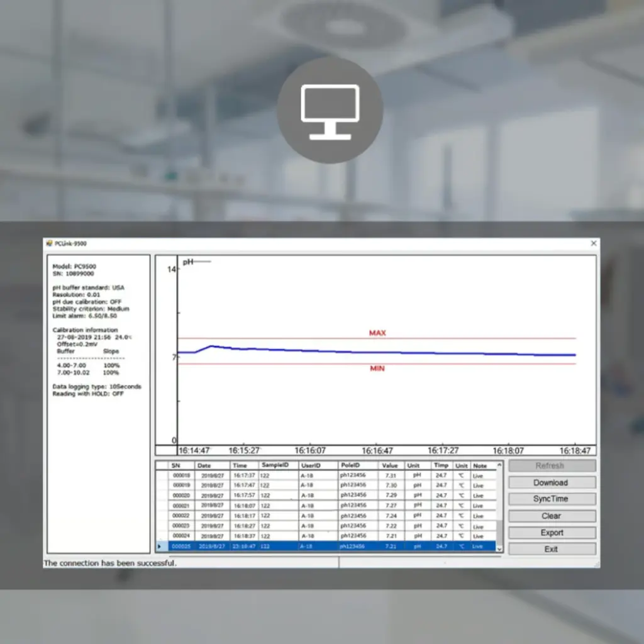The image size is (644, 644).
Task: Click the Value column header
Action: point(390,466)
